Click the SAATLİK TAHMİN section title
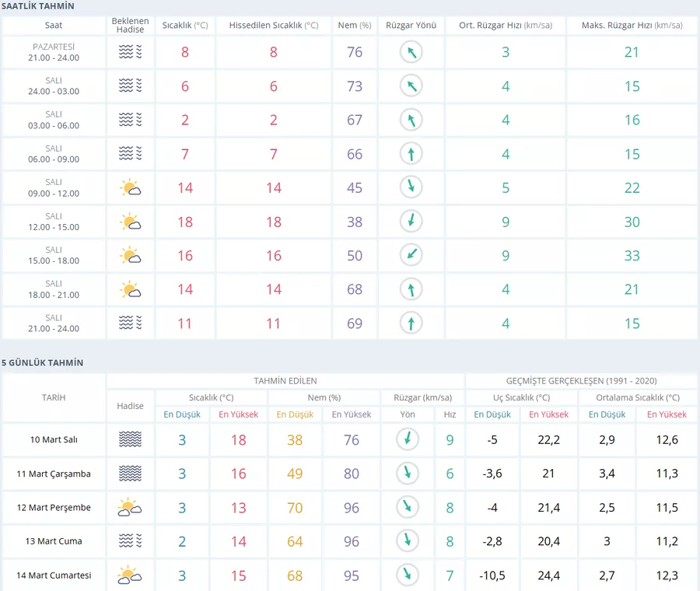This screenshot has width=700, height=591. (x=38, y=6)
